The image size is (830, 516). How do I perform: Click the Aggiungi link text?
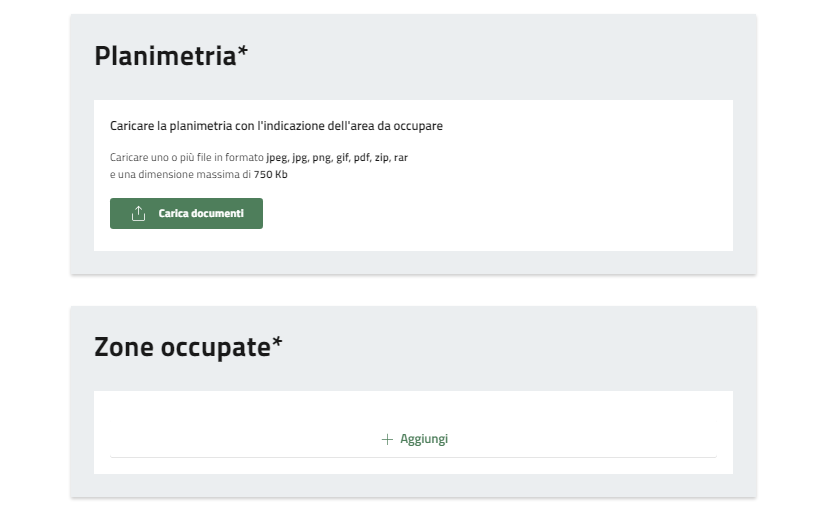point(424,439)
